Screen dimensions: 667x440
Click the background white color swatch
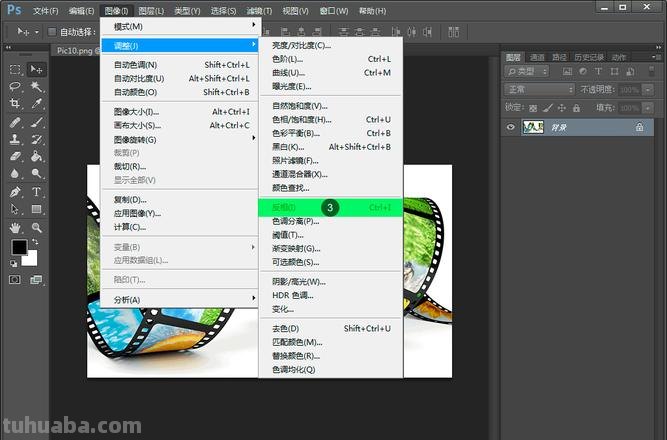(x=31, y=260)
